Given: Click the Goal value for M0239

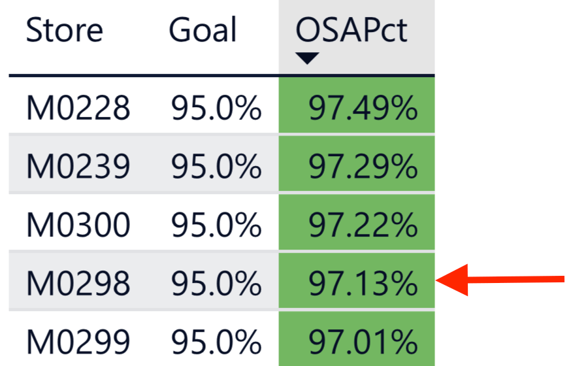Looking at the screenshot, I should coord(216,168).
